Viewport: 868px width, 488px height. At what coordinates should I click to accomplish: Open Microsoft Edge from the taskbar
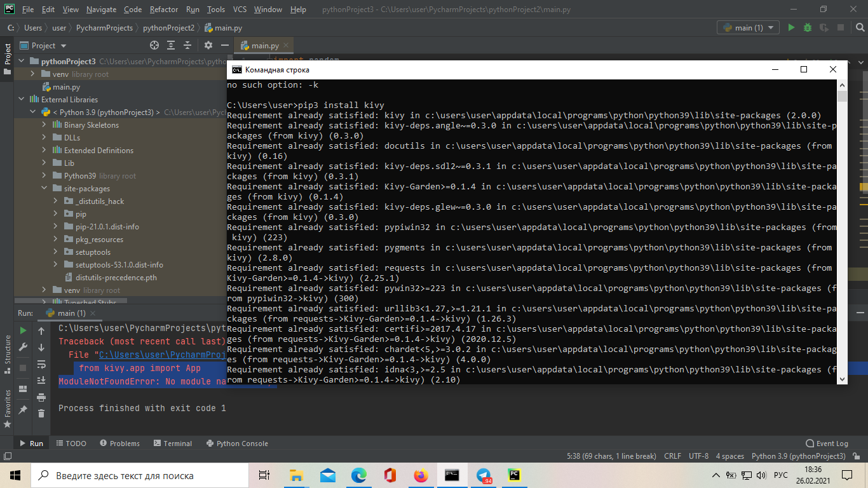pyautogui.click(x=359, y=475)
